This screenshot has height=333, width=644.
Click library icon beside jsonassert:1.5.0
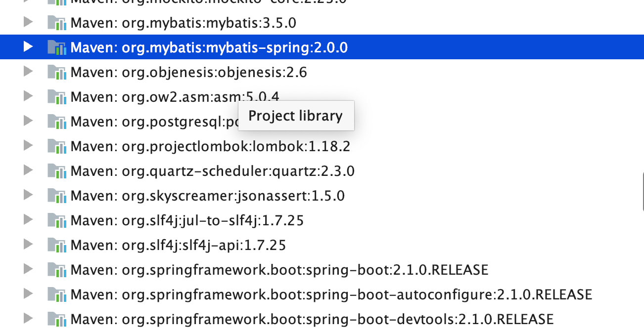point(57,196)
